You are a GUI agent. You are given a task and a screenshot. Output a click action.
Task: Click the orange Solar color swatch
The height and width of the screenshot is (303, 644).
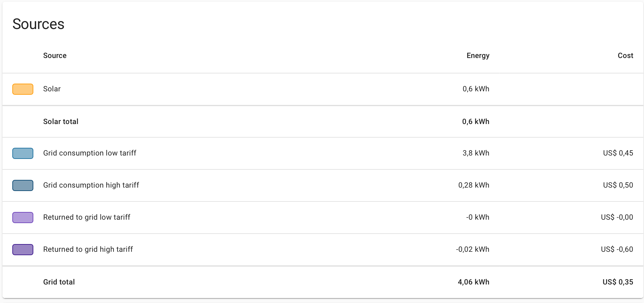point(23,89)
